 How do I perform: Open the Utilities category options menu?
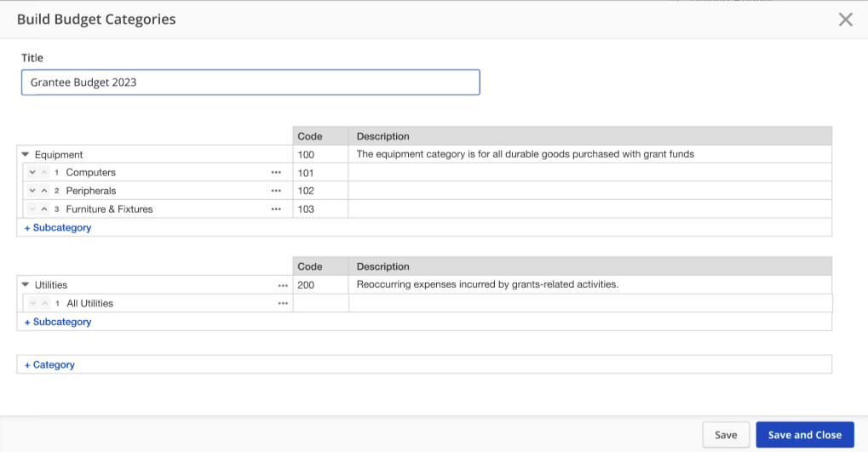click(x=283, y=285)
